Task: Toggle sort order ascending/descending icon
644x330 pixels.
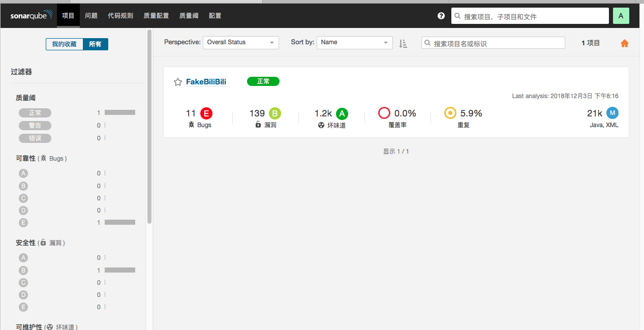Action: tap(403, 43)
